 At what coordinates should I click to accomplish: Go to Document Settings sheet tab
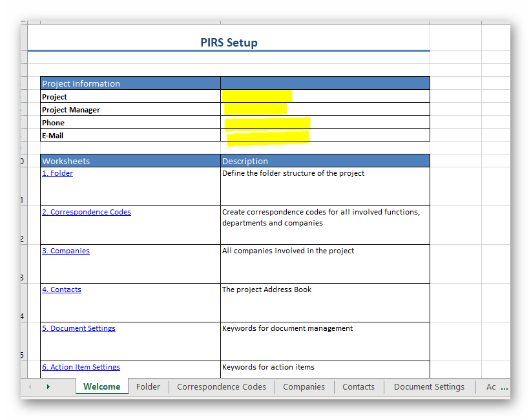(429, 387)
